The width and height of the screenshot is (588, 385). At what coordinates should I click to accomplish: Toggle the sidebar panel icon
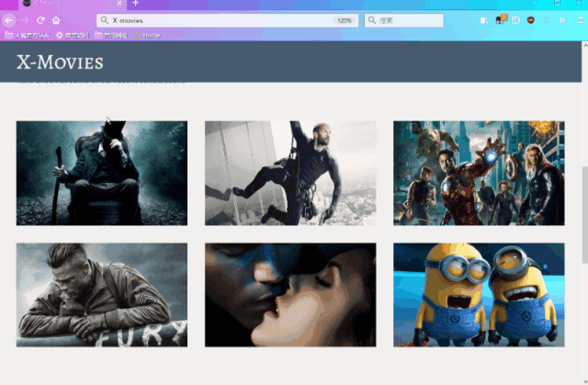pyautogui.click(x=515, y=20)
